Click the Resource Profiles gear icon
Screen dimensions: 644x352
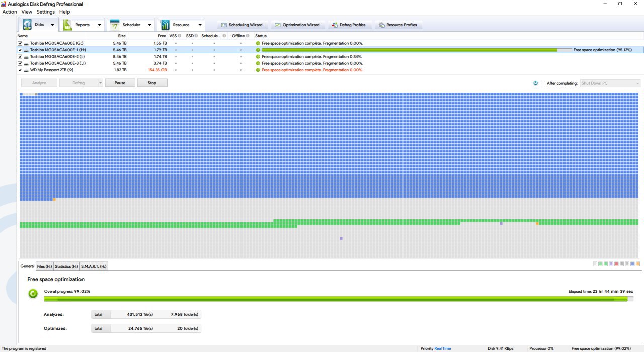(x=382, y=25)
